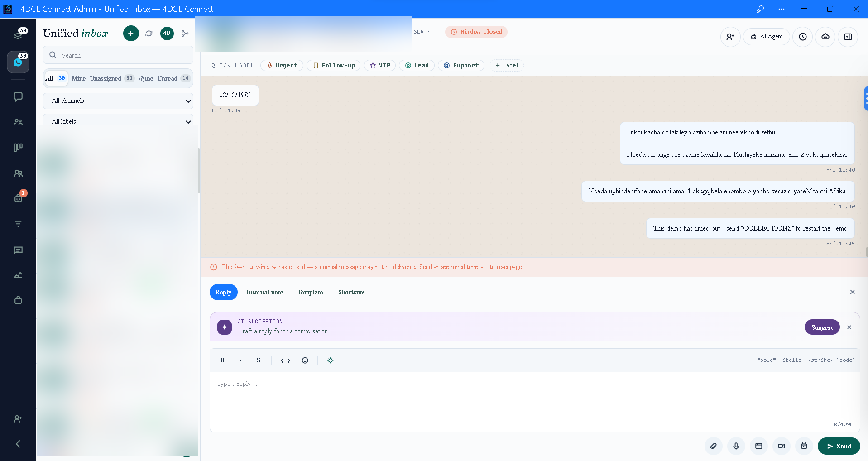This screenshot has width=868, height=461.
Task: Open chat bubble icon in left sidebar
Action: point(18,96)
